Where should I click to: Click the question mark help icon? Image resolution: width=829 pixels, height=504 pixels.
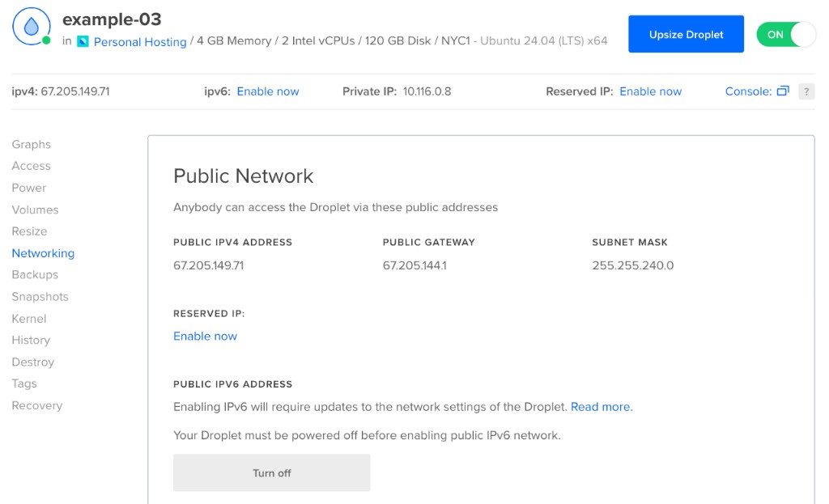pos(806,91)
